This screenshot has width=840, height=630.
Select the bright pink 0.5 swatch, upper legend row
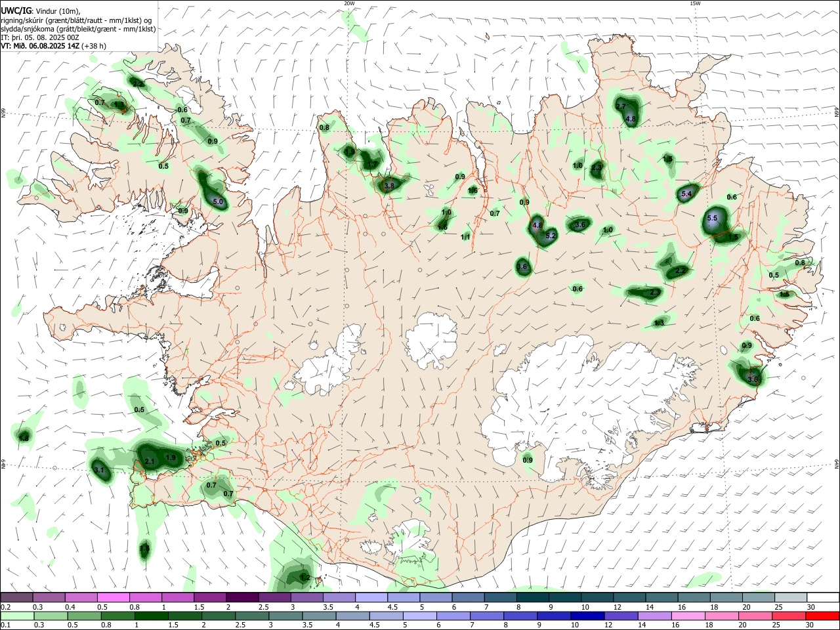click(113, 597)
